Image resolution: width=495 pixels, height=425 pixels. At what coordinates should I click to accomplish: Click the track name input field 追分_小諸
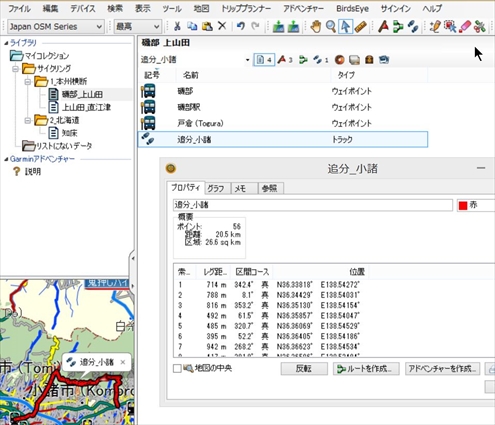point(313,205)
